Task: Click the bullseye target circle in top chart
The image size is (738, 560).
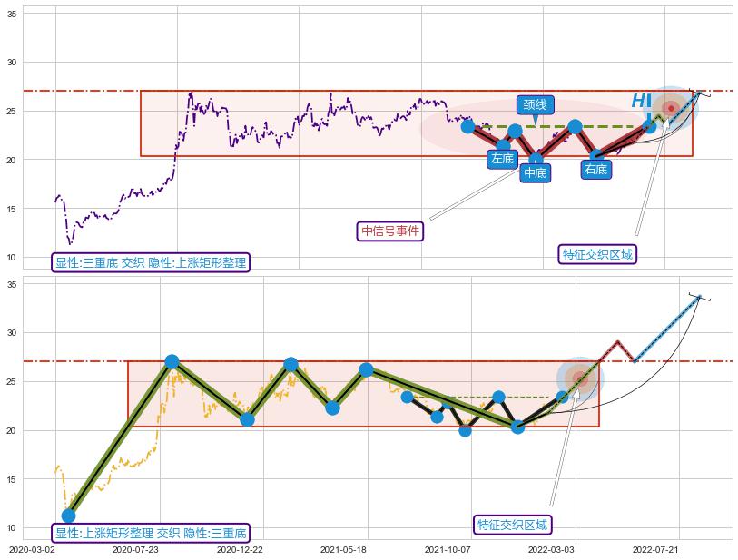Action: [x=671, y=108]
